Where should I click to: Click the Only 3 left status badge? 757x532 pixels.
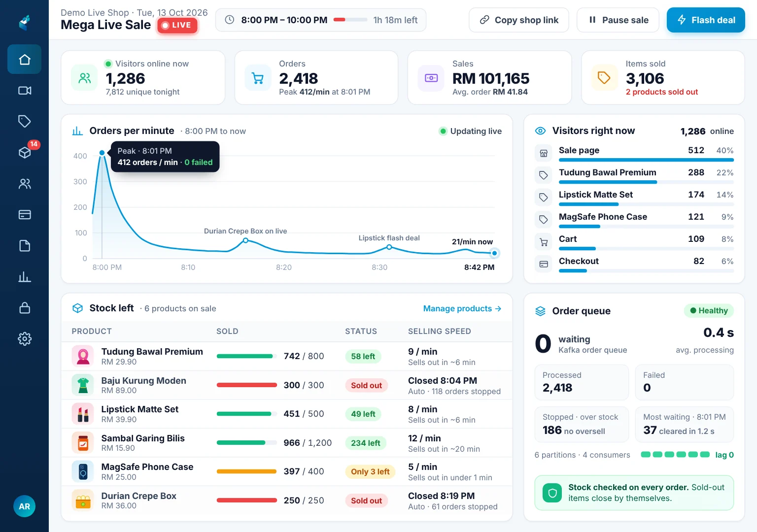click(370, 471)
